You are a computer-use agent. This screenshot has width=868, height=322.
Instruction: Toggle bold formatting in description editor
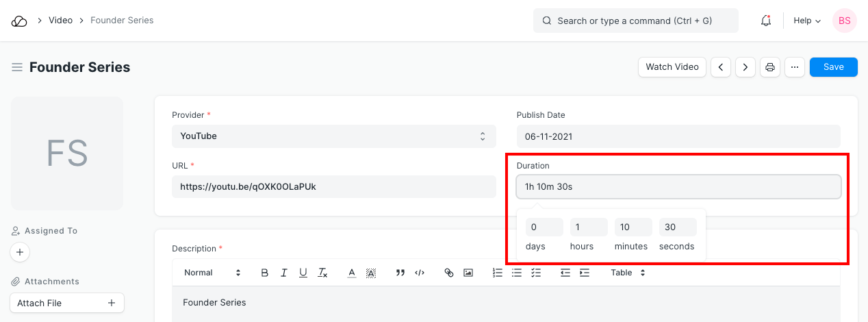265,273
